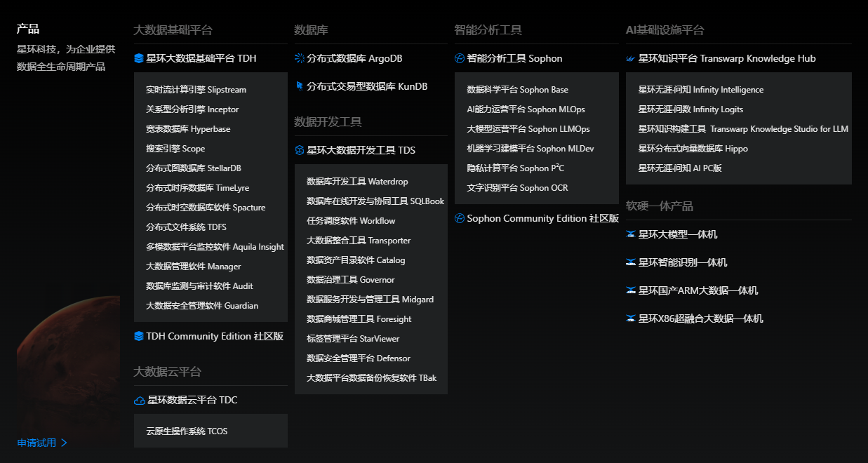The height and width of the screenshot is (463, 868).
Task: Open 数据治理工具 Governor
Action: pyautogui.click(x=351, y=280)
